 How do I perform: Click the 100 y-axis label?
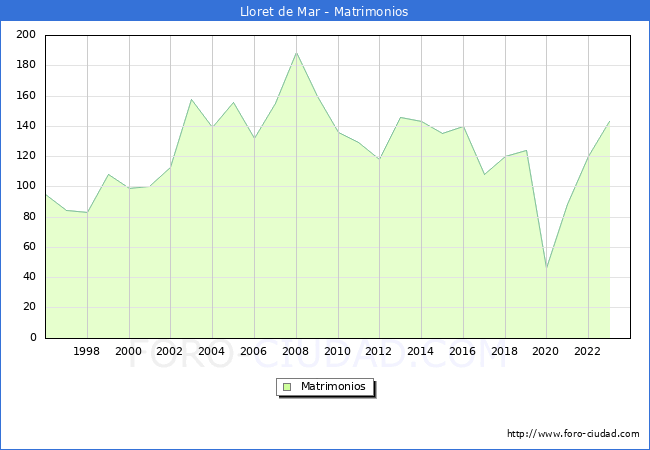coord(26,186)
